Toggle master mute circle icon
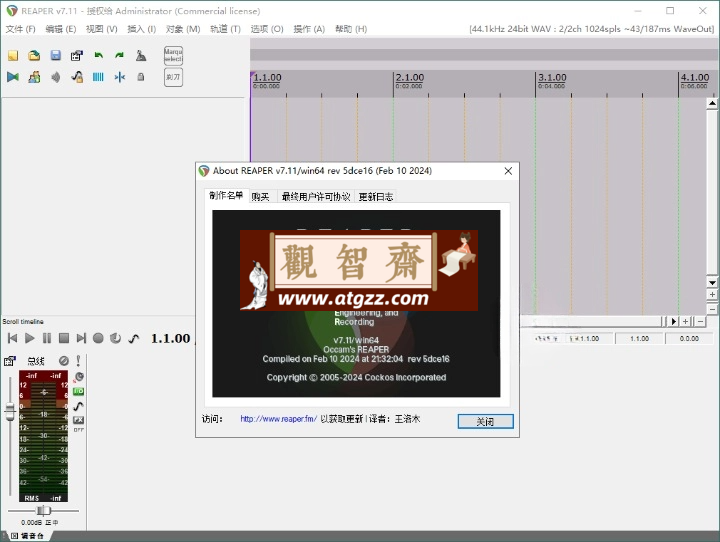This screenshot has width=720, height=542. pyautogui.click(x=64, y=361)
